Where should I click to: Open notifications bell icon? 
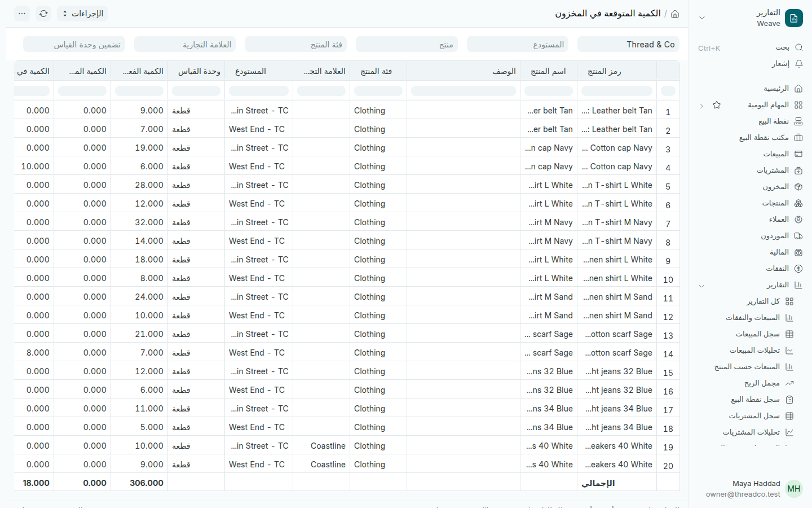tap(798, 64)
